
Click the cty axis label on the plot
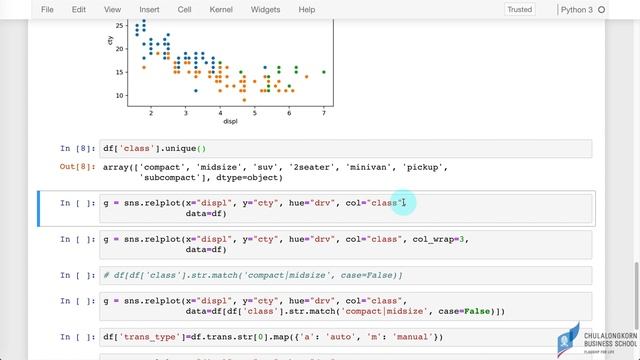110,40
